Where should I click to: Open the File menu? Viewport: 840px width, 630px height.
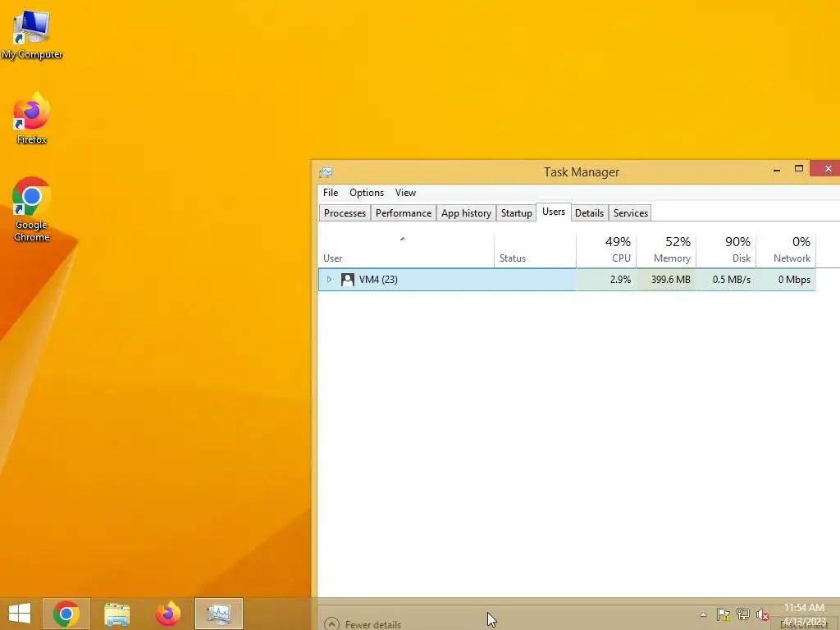tap(331, 192)
